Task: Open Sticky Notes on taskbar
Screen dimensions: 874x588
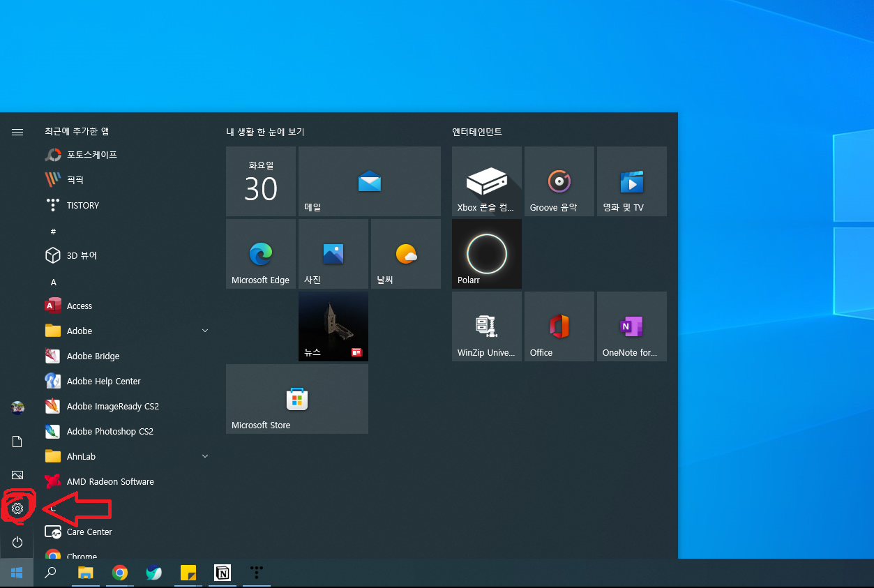Action: point(188,573)
